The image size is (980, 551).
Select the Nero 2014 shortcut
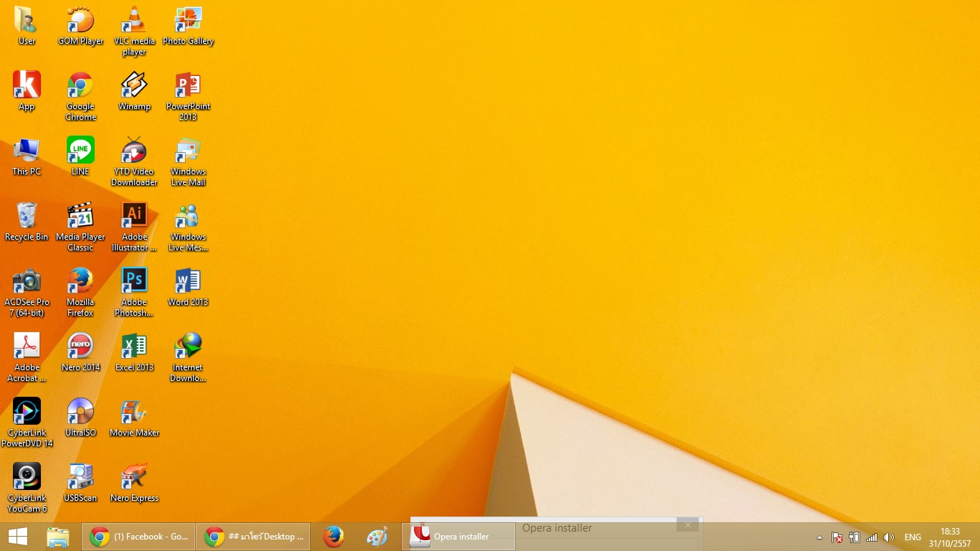click(x=80, y=352)
